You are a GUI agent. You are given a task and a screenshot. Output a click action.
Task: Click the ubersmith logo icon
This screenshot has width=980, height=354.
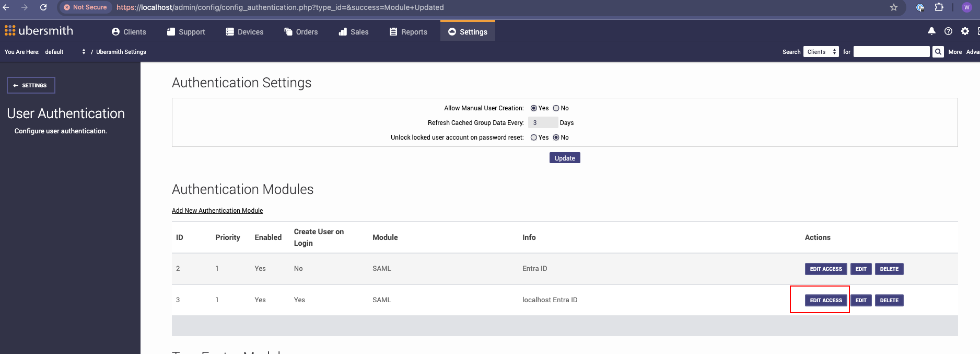(x=10, y=31)
